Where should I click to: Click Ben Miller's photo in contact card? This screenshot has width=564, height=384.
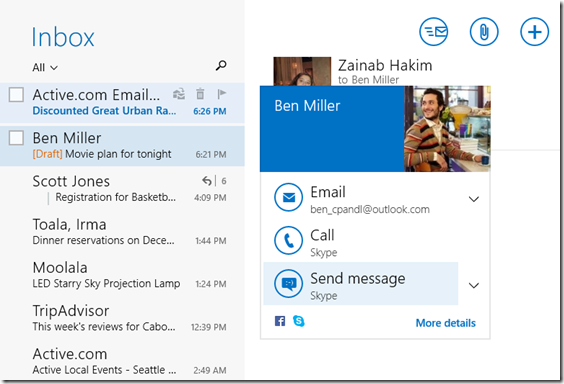tap(447, 128)
